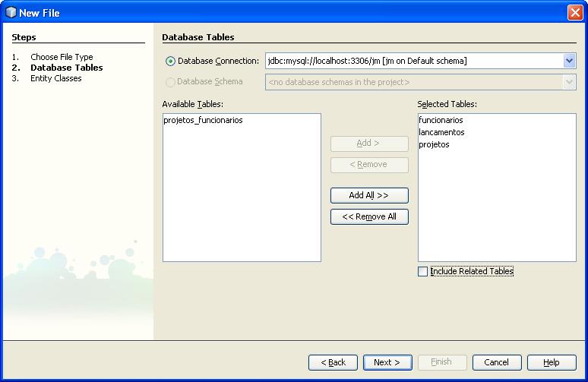Screen dimensions: 588x382
Task: Click the Entity Classes step label
Action: (55, 78)
